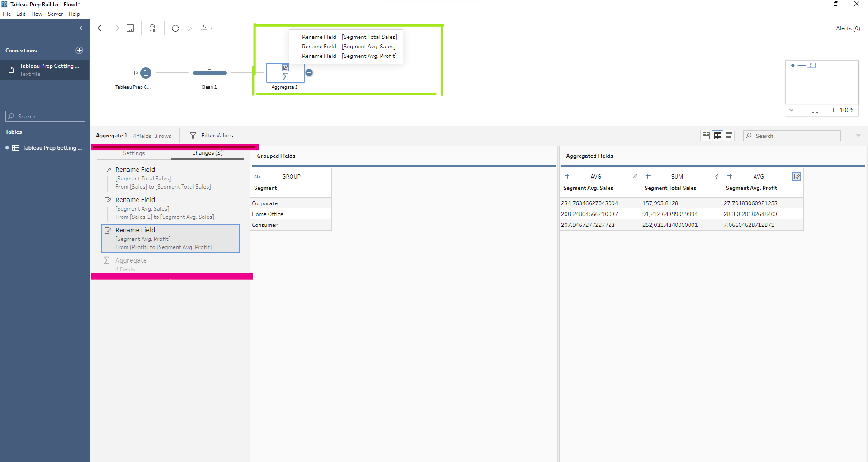Screen dimensions: 868x462
Task: Open the Alerts (0) indicator
Action: tap(848, 28)
